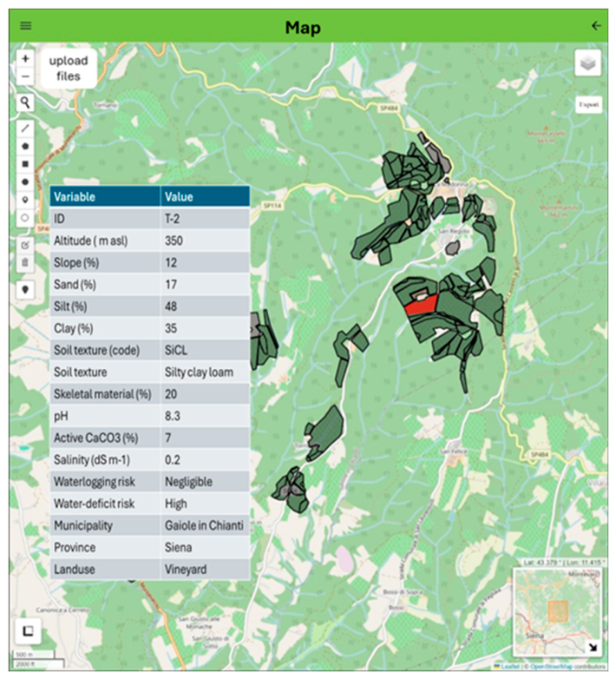The height and width of the screenshot is (679, 616).
Task: Select the draw rectangle tool
Action: tap(25, 164)
